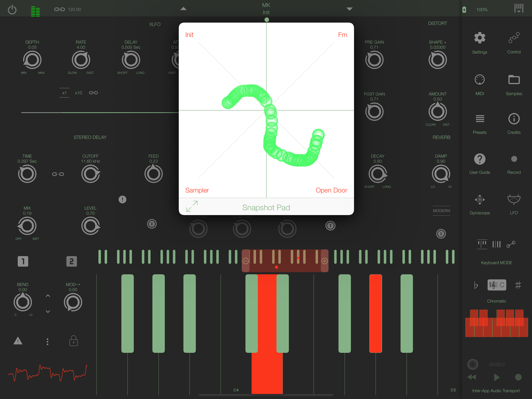Show the Credits info

(x=514, y=119)
